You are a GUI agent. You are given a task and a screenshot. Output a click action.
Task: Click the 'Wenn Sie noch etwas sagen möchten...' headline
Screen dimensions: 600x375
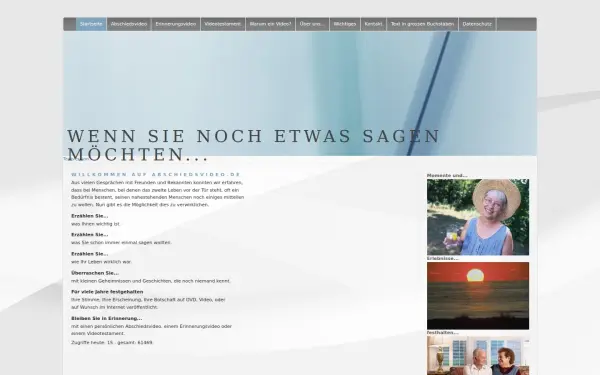253,145
